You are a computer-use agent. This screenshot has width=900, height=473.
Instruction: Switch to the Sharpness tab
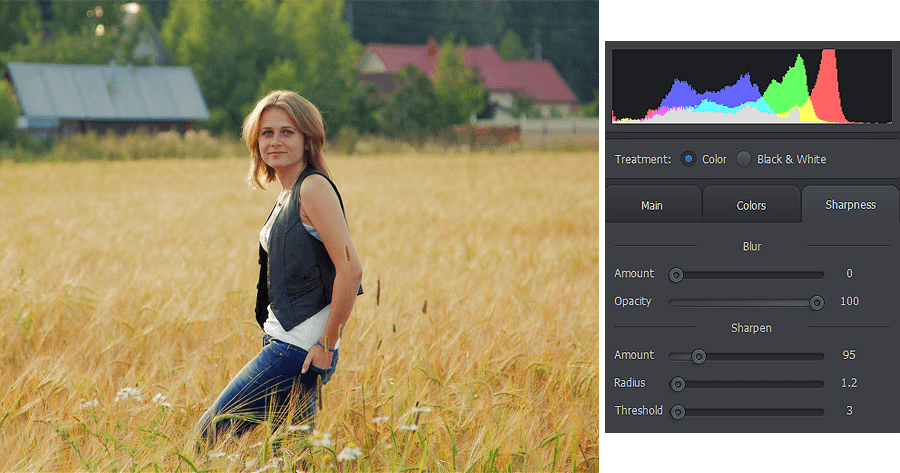click(x=850, y=204)
